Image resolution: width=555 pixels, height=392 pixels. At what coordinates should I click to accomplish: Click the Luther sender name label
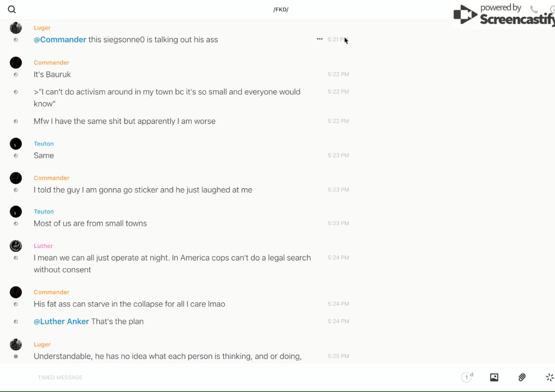pos(43,246)
